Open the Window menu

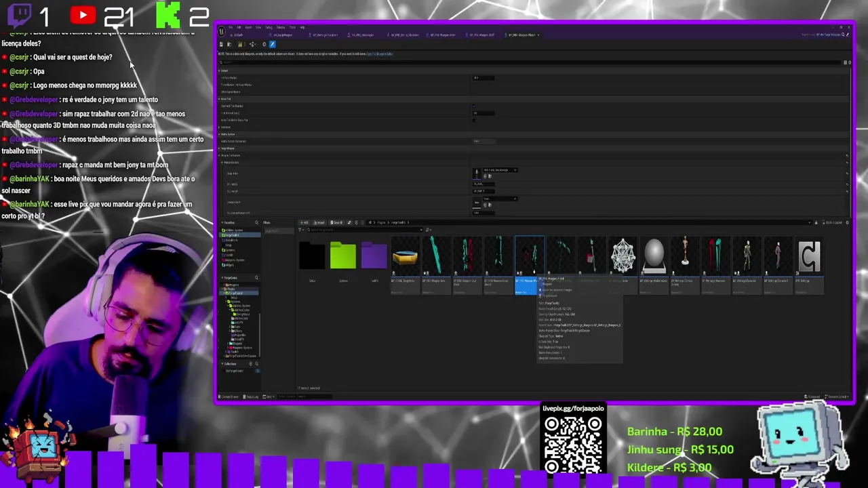point(281,28)
